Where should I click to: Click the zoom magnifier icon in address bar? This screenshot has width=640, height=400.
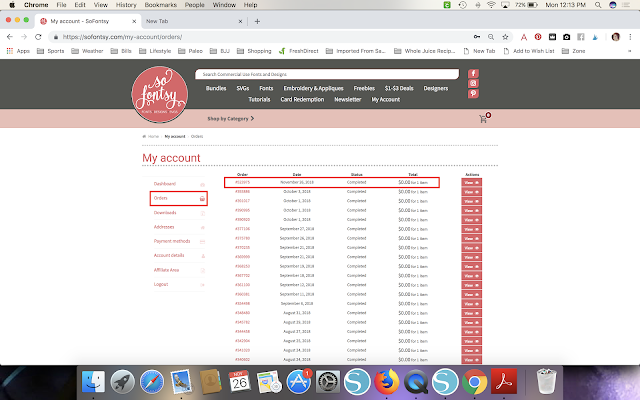pyautogui.click(x=491, y=37)
